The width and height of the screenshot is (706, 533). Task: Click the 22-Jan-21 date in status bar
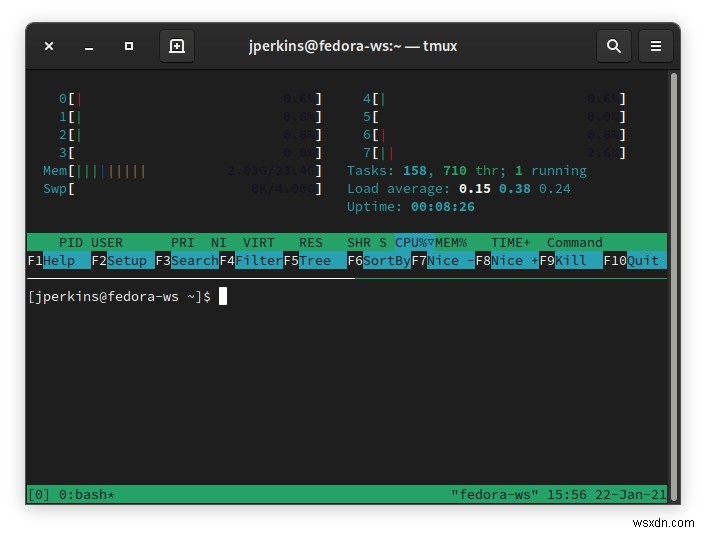tap(631, 495)
